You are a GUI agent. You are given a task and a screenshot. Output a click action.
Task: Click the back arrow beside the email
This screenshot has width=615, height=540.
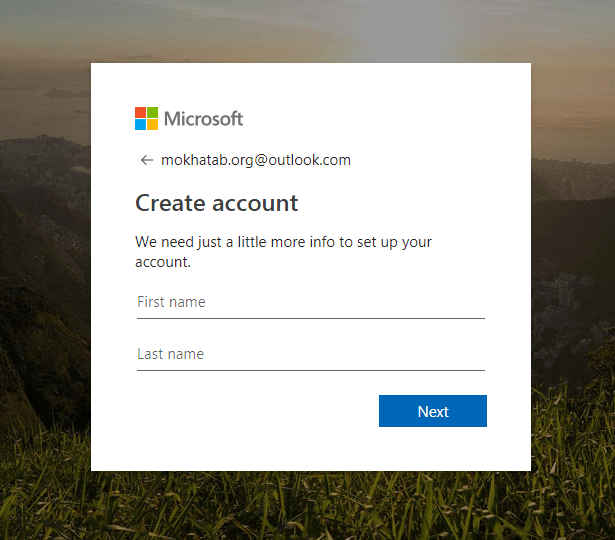(x=146, y=160)
